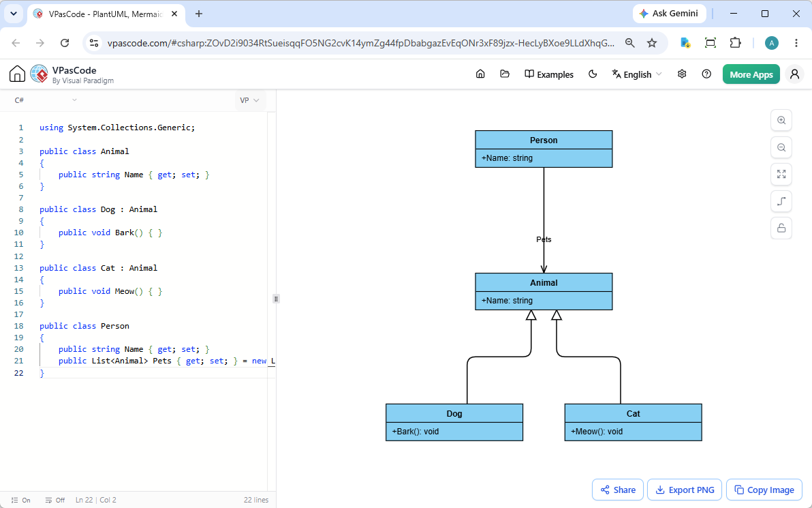Fit diagram to screen

click(x=781, y=174)
